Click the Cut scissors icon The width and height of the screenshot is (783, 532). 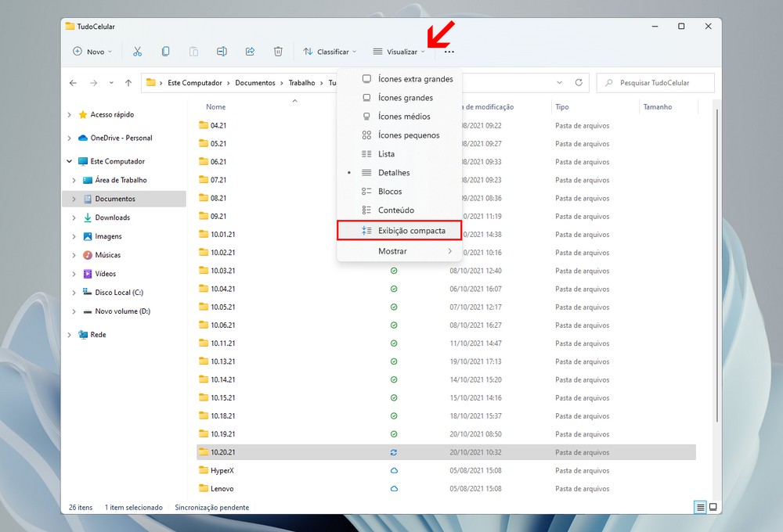click(x=137, y=52)
